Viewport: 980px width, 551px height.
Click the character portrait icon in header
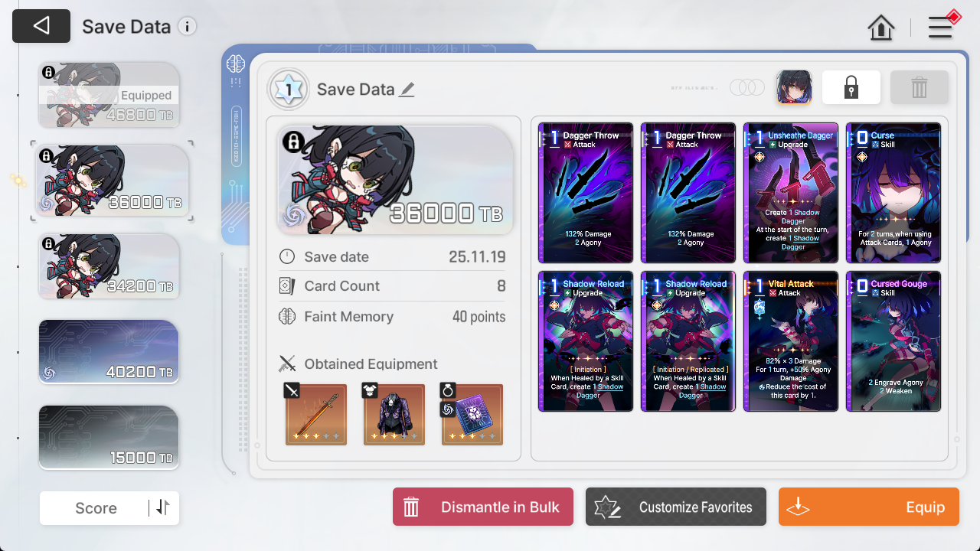tap(794, 87)
